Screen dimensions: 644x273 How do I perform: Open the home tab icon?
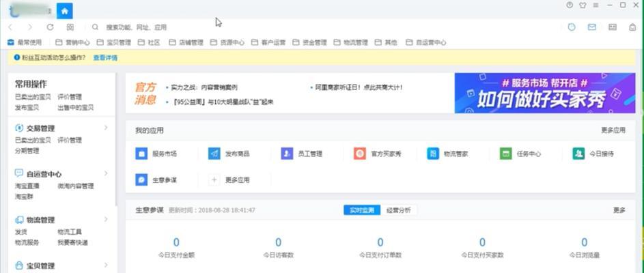pyautogui.click(x=64, y=11)
